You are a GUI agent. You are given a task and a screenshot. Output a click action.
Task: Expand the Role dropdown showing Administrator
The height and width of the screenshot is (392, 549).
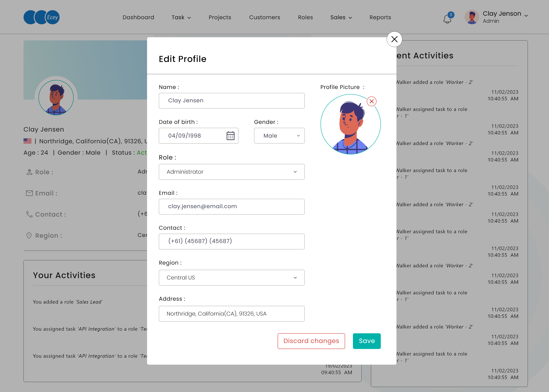(232, 172)
